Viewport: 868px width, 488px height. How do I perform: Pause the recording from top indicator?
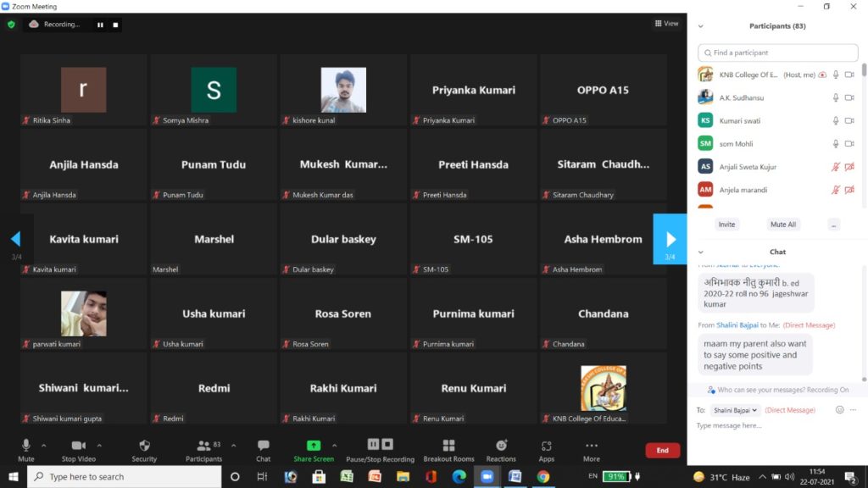click(x=100, y=25)
